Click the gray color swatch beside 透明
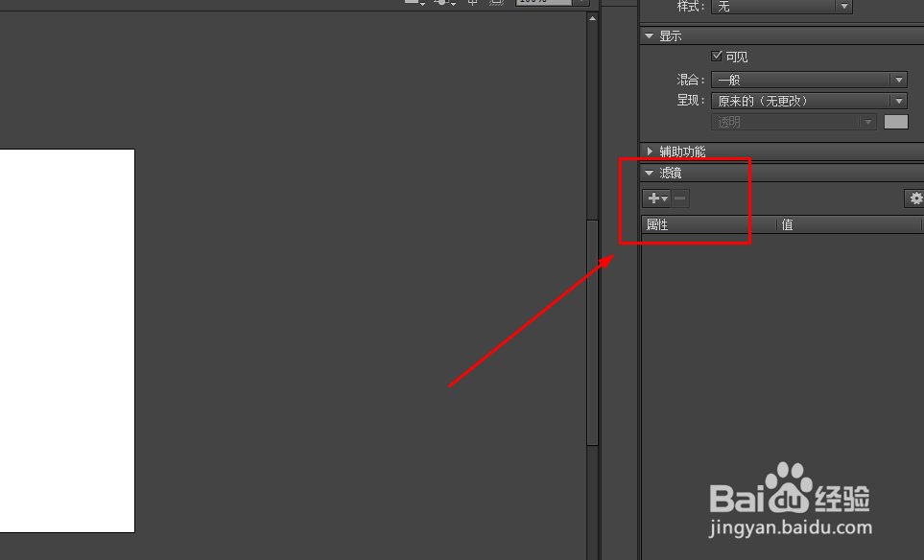This screenshot has height=560, width=924. pos(896,122)
